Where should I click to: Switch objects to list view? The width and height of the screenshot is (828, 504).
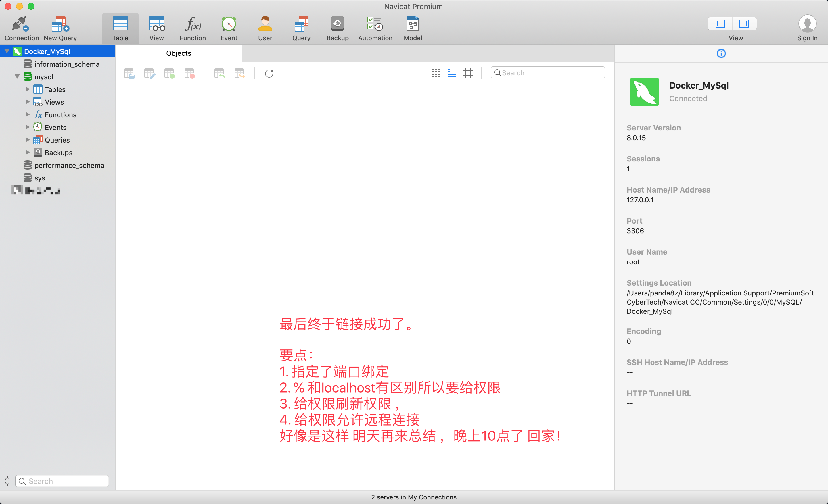tap(452, 73)
